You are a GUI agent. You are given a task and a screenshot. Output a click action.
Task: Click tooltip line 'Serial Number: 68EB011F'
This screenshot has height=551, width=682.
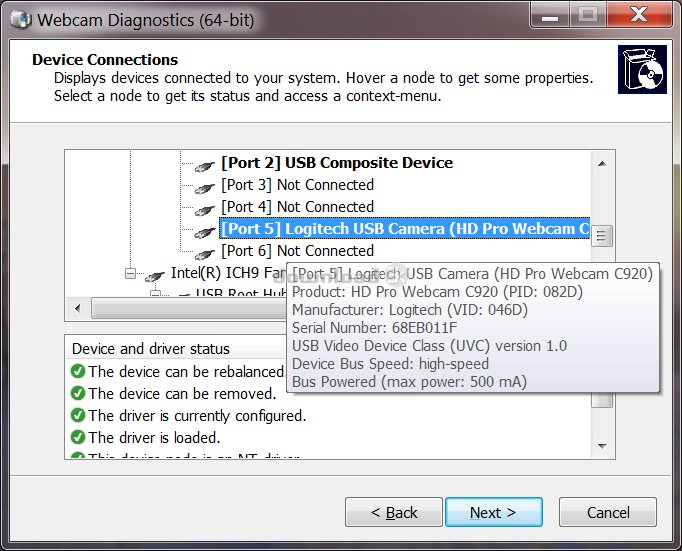(374, 327)
